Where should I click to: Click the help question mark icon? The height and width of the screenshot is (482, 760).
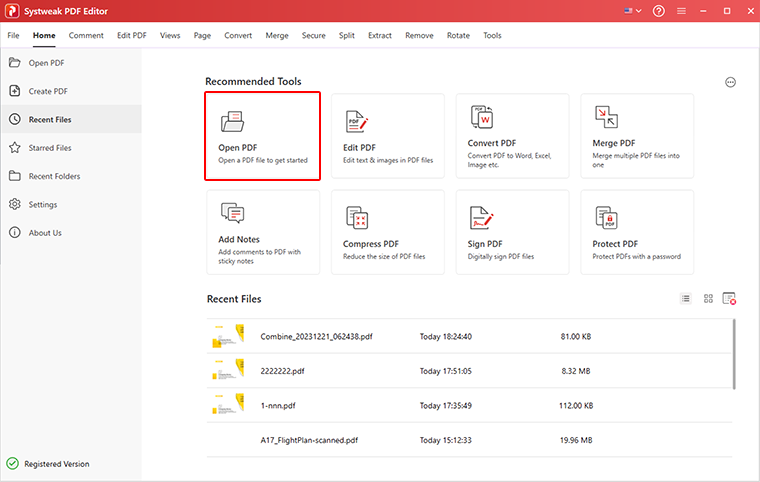[x=658, y=11]
